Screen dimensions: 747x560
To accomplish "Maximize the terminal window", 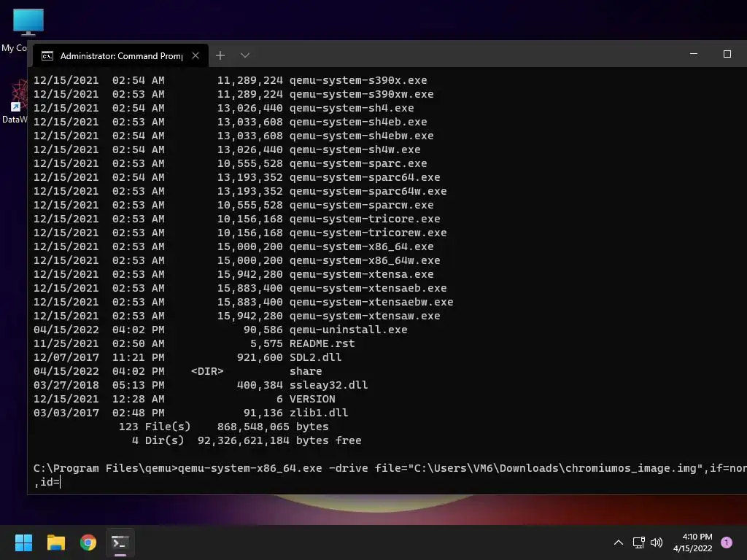I will tap(727, 54).
